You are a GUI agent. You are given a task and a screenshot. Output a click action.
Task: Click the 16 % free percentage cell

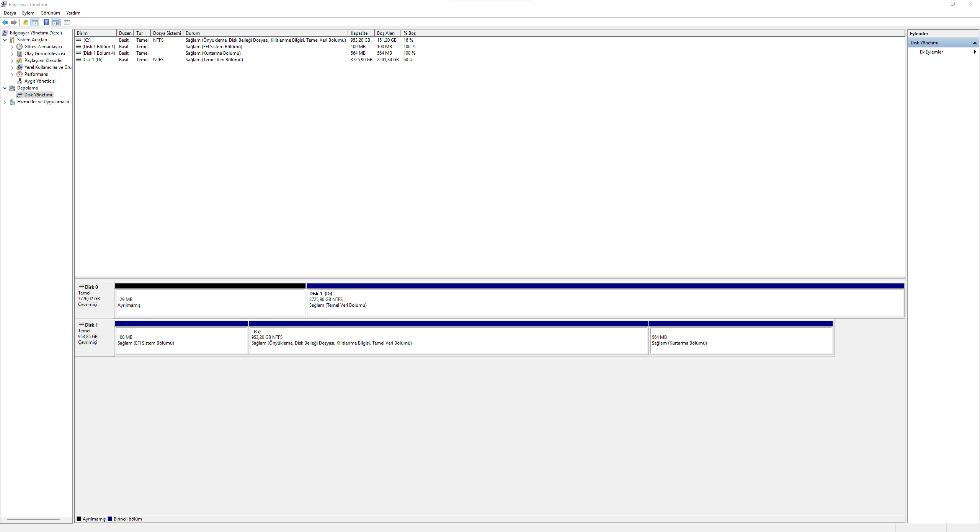[x=408, y=40]
